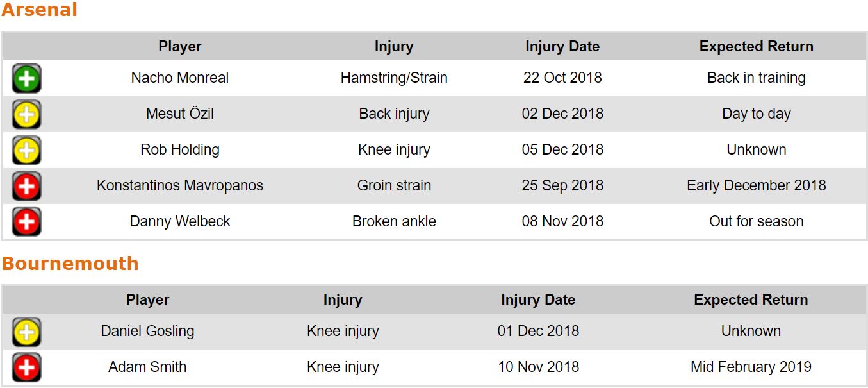
Task: Click Daniel Gosling's 01 Dec 2018 date
Action: (538, 332)
